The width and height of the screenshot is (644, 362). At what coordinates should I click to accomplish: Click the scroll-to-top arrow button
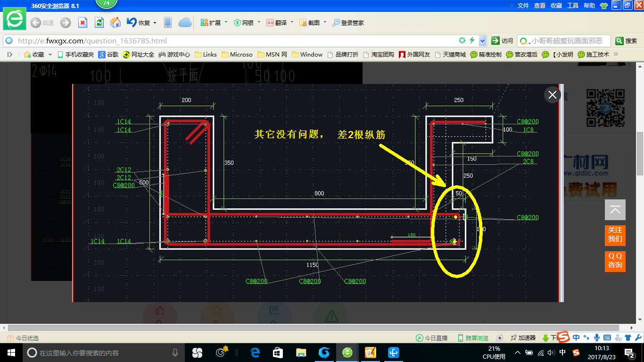[615, 210]
